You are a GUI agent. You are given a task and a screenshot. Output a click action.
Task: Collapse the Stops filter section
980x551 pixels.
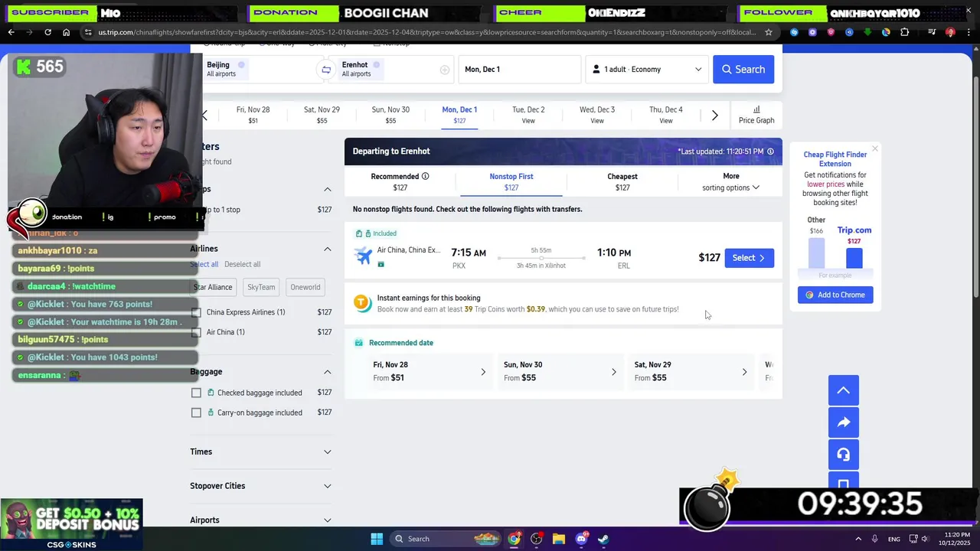(327, 189)
